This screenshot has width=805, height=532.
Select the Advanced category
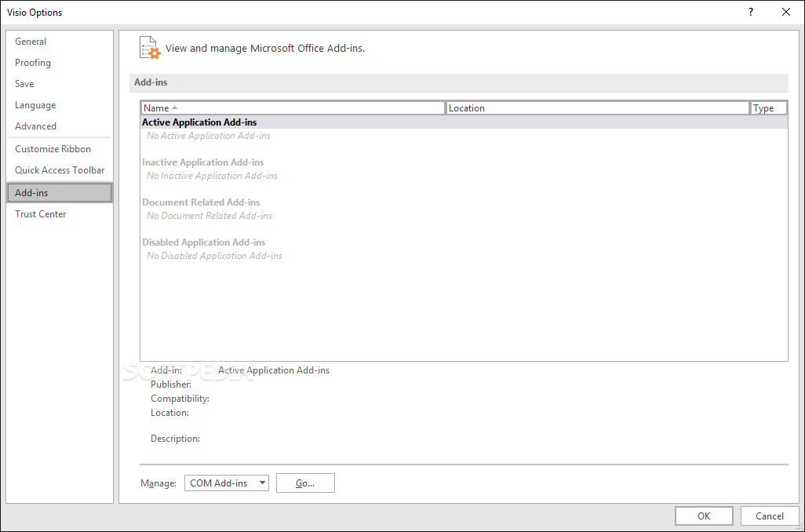60,126
